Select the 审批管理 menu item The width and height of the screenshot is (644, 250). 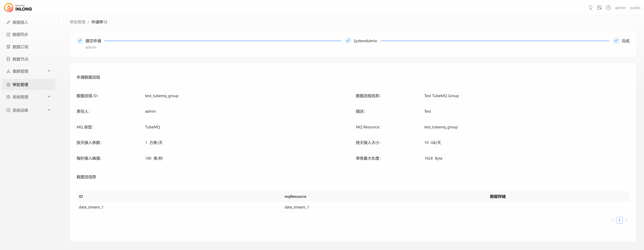point(20,84)
